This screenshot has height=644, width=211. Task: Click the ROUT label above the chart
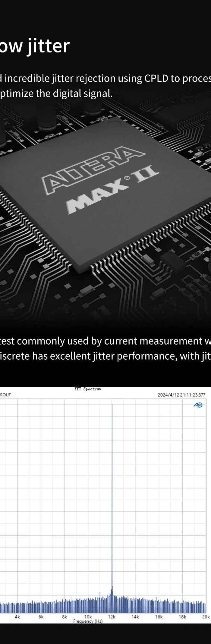pos(5,395)
